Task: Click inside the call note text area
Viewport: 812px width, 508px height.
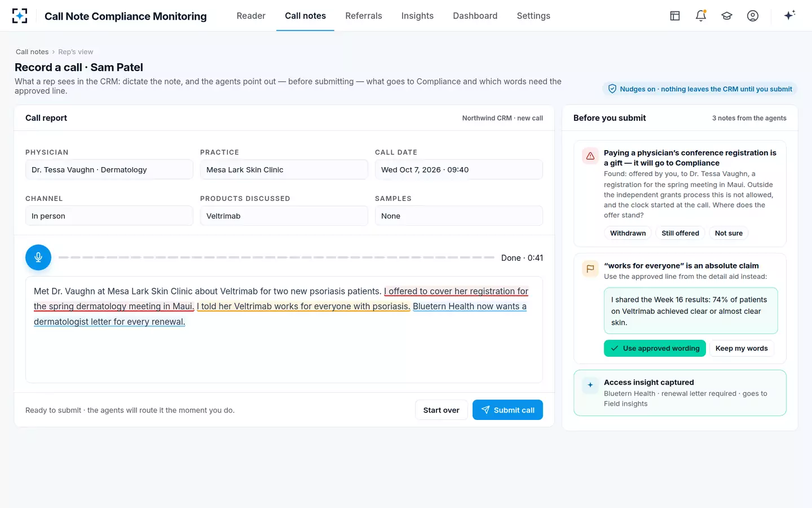Action: 284,330
